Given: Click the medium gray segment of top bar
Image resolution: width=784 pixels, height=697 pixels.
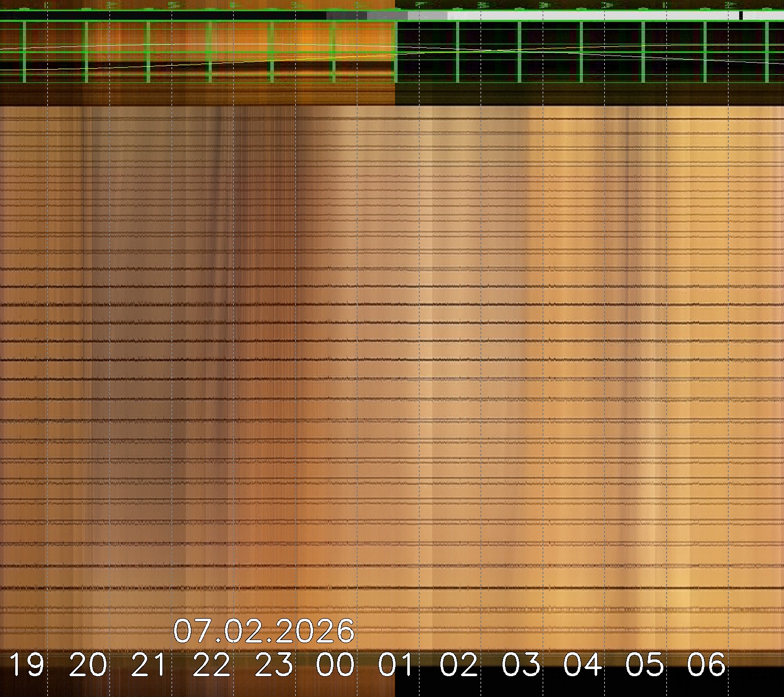Looking at the screenshot, I should pyautogui.click(x=387, y=16).
